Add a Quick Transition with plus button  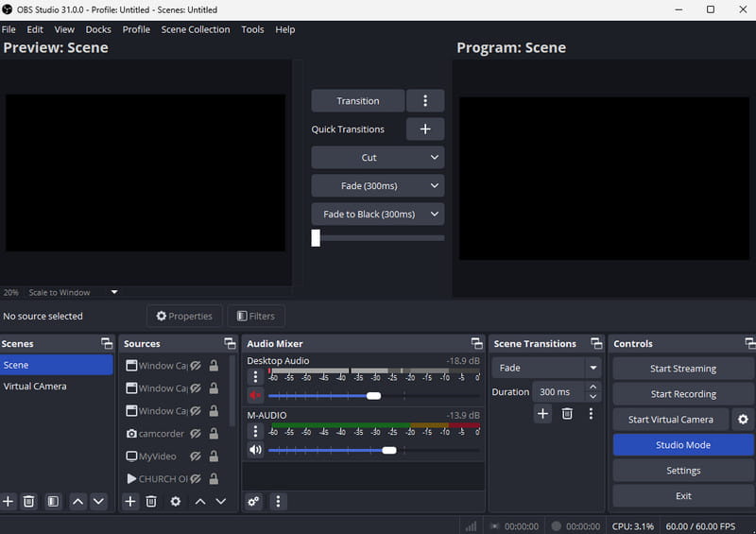point(424,129)
